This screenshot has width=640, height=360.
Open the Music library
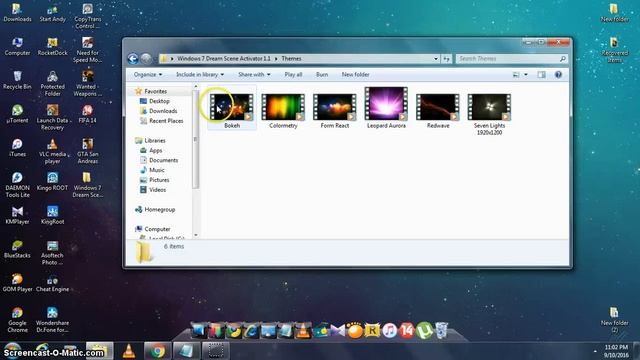(x=157, y=170)
